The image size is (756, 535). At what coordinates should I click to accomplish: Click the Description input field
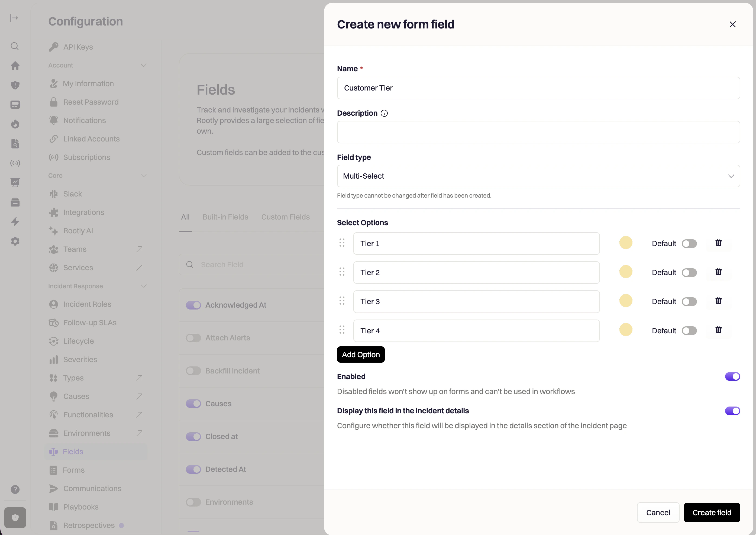pyautogui.click(x=538, y=132)
